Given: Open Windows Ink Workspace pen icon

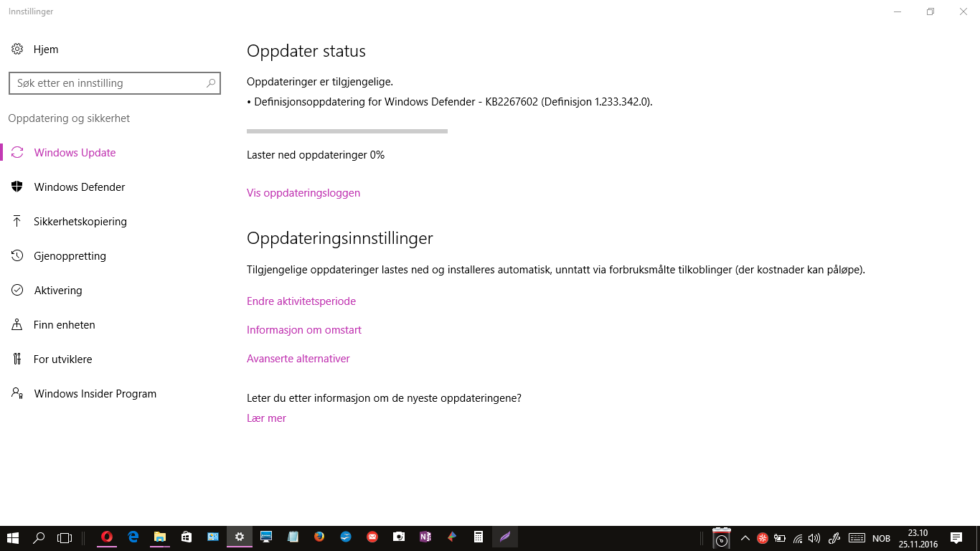Looking at the screenshot, I should click(x=834, y=538).
